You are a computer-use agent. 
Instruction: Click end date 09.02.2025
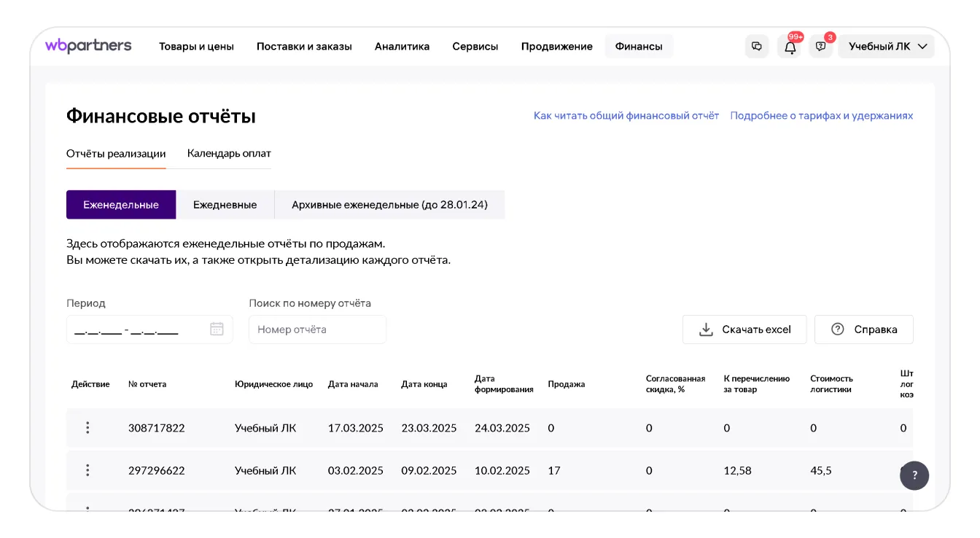pos(429,470)
